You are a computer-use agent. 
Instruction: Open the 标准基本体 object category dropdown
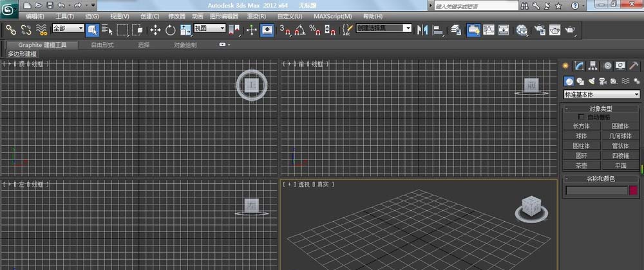tap(601, 94)
